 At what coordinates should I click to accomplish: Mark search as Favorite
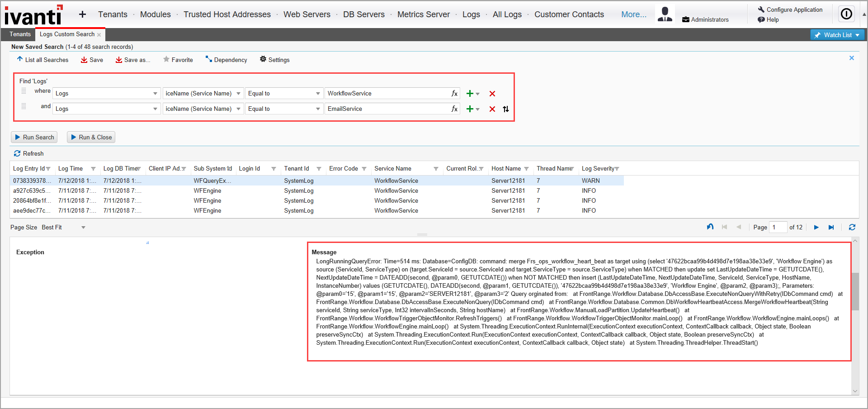178,60
